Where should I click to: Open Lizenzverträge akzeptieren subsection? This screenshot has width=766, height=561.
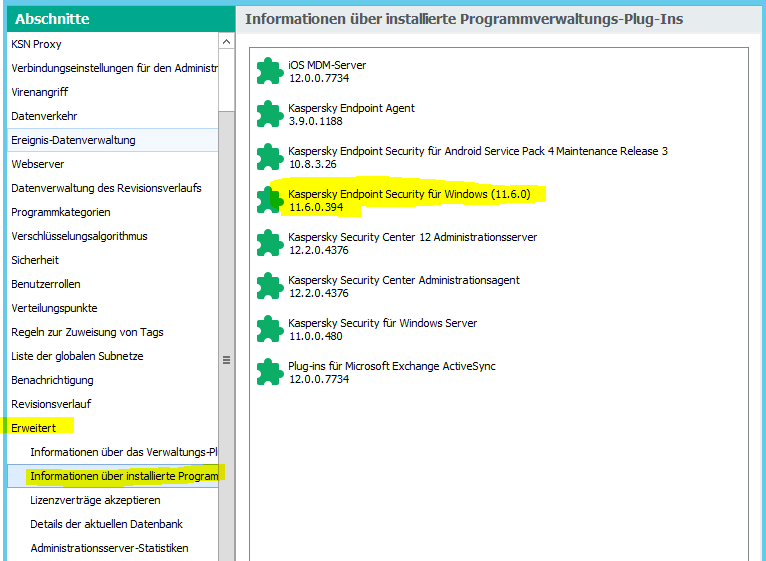tap(113, 500)
